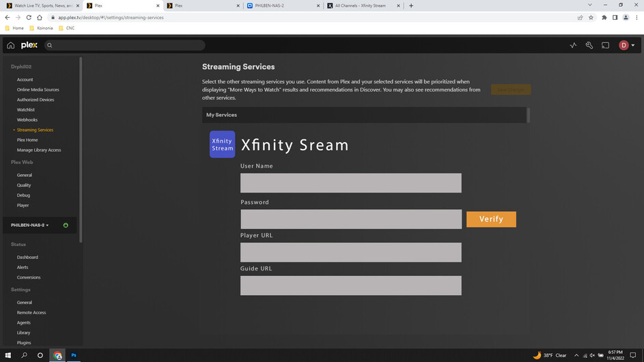This screenshot has height=362, width=644.
Task: Click the browser home icon
Action: [x=40, y=17]
